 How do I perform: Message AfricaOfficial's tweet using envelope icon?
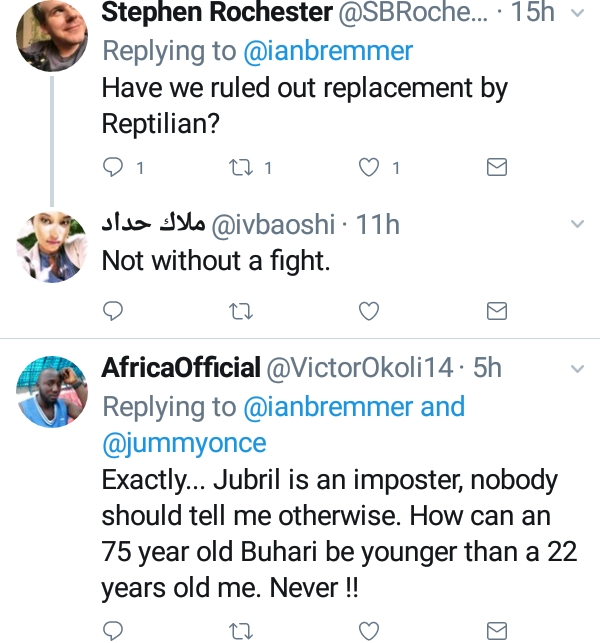pyautogui.click(x=496, y=630)
